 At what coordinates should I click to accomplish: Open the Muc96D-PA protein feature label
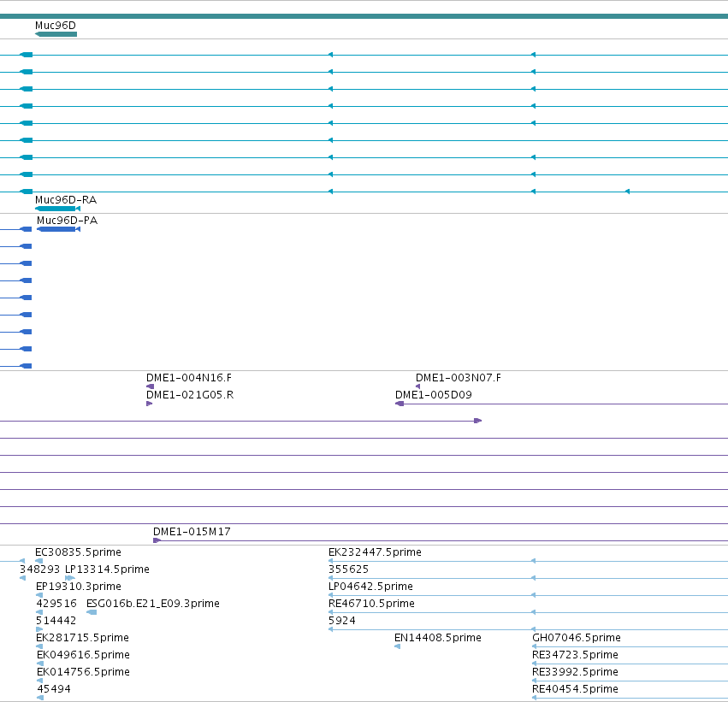(68, 221)
